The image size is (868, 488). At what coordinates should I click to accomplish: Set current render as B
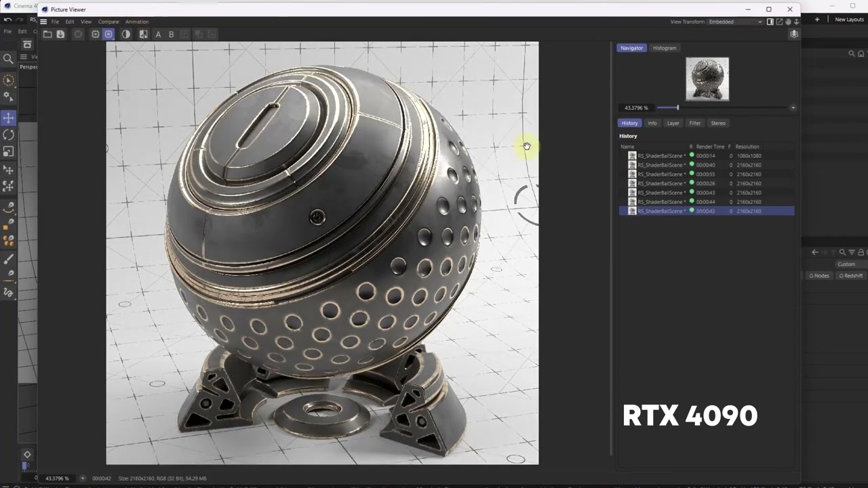point(171,34)
